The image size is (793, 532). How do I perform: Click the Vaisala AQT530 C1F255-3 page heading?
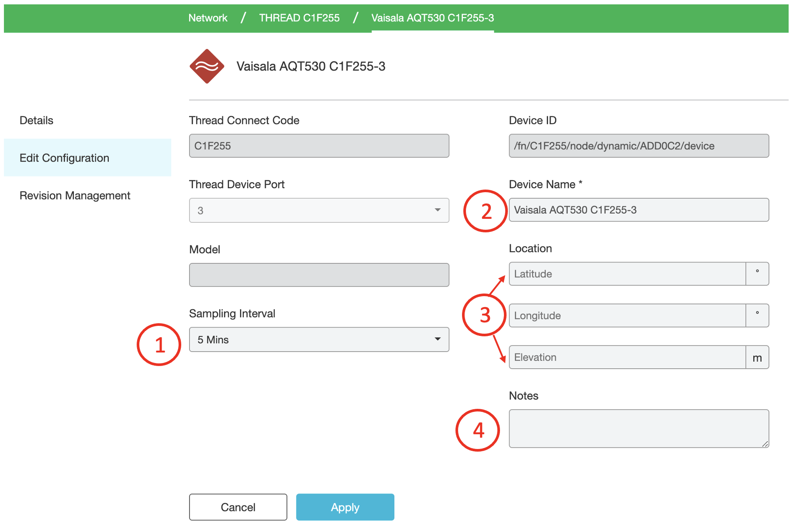311,66
